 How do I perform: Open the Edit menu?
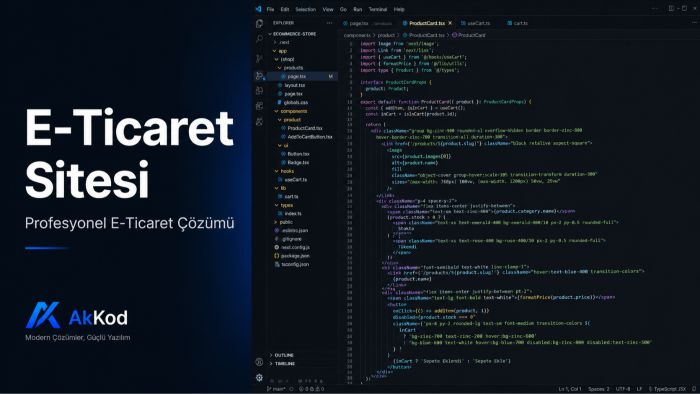285,9
